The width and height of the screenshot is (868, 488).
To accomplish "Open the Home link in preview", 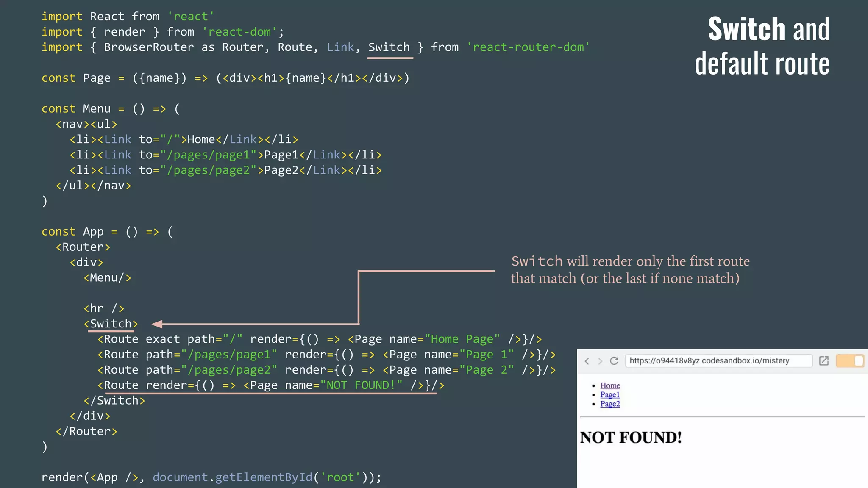I will click(610, 385).
